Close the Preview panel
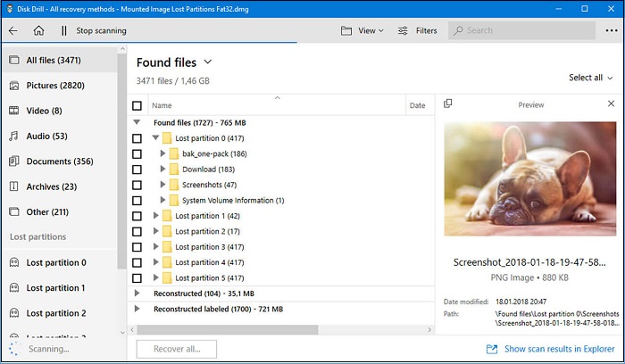 (611, 103)
